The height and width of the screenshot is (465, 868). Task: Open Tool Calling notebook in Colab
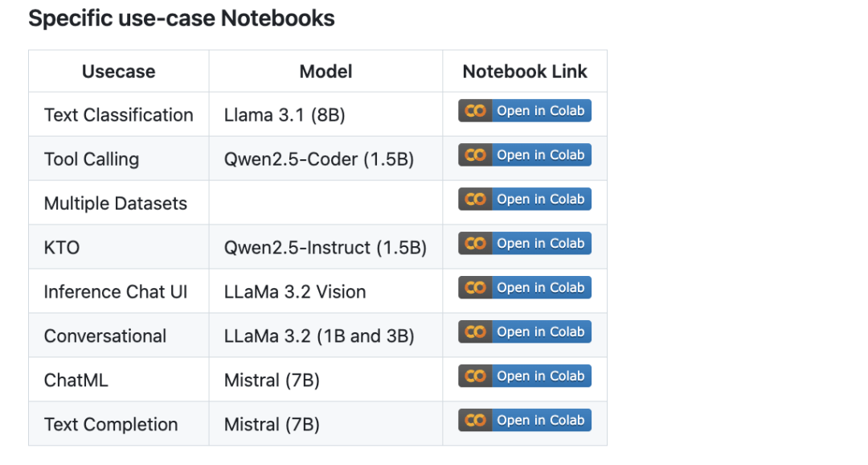coord(525,155)
